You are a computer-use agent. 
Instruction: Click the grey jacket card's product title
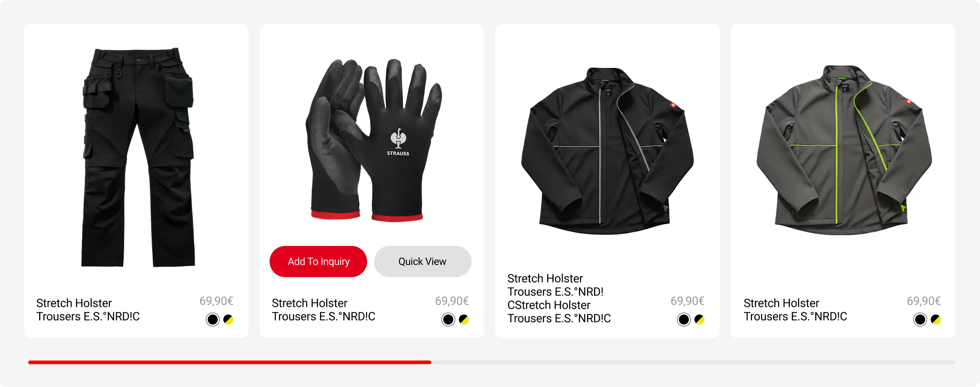(x=795, y=310)
